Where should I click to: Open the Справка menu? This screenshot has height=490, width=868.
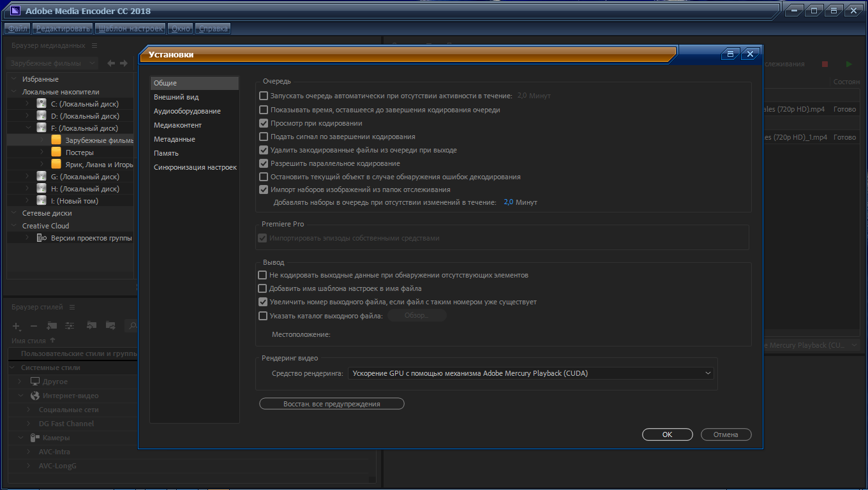click(x=213, y=29)
